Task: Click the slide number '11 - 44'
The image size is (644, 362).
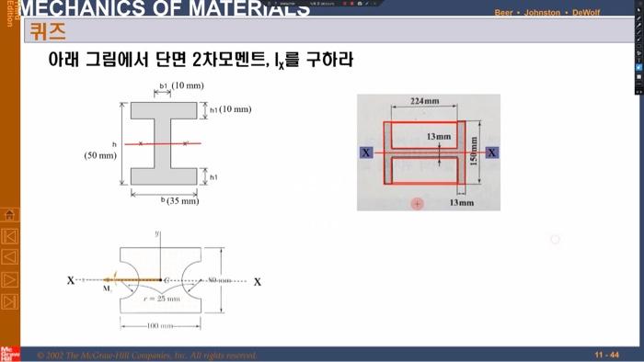Action: (606, 355)
